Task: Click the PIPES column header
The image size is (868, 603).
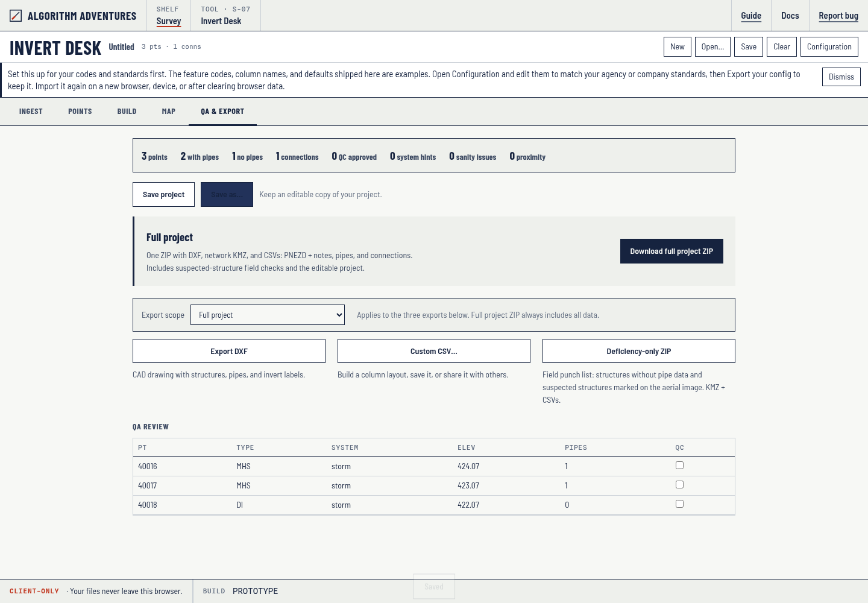Action: coord(576,447)
